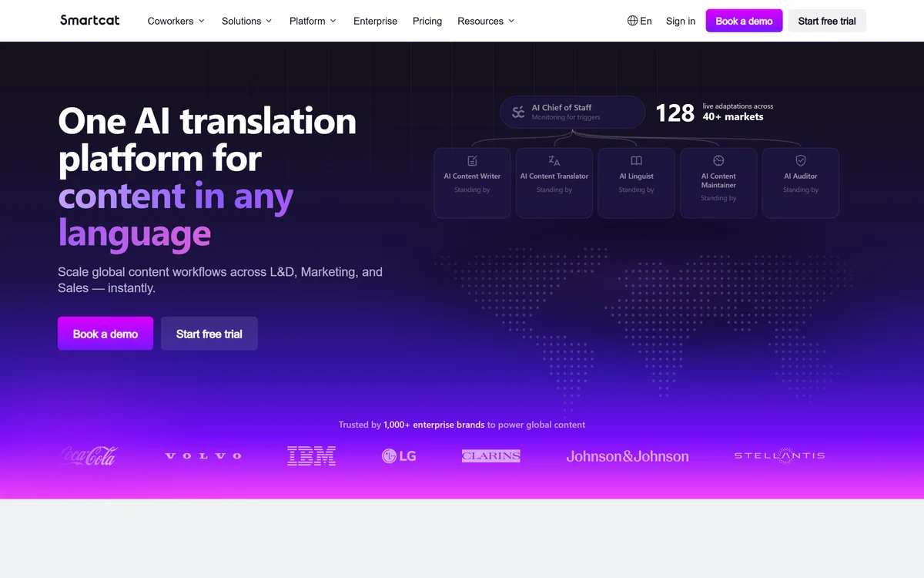
Task: Click the AI Content Writer pencil icon
Action: point(472,161)
